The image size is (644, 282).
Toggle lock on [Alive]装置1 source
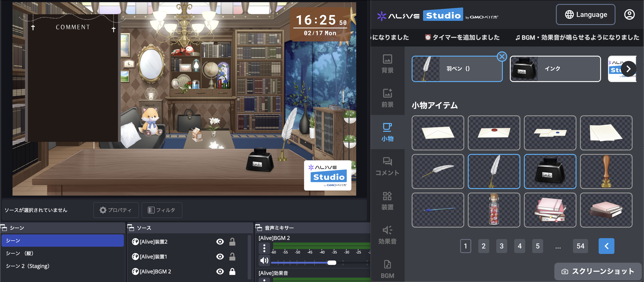pos(232,257)
